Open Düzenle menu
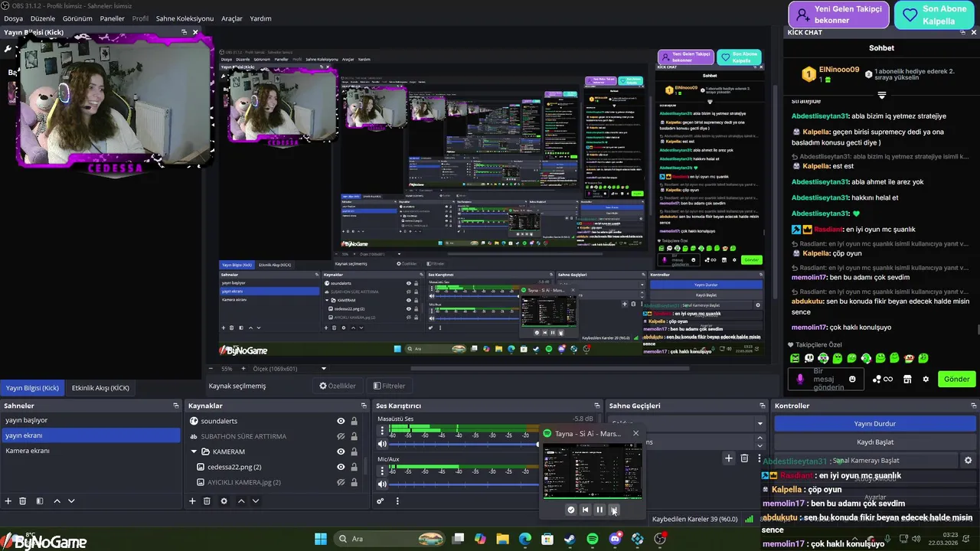Viewport: 980px width, 551px height. [42, 18]
